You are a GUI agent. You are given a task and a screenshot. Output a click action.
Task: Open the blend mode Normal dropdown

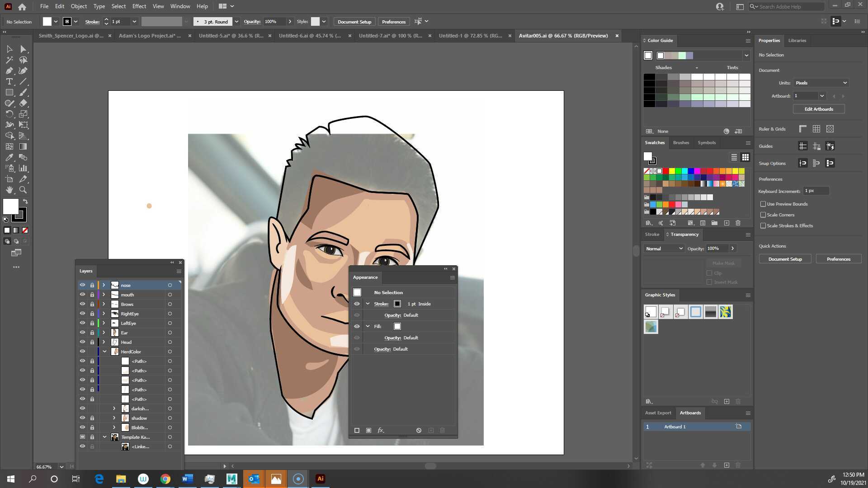pos(664,248)
